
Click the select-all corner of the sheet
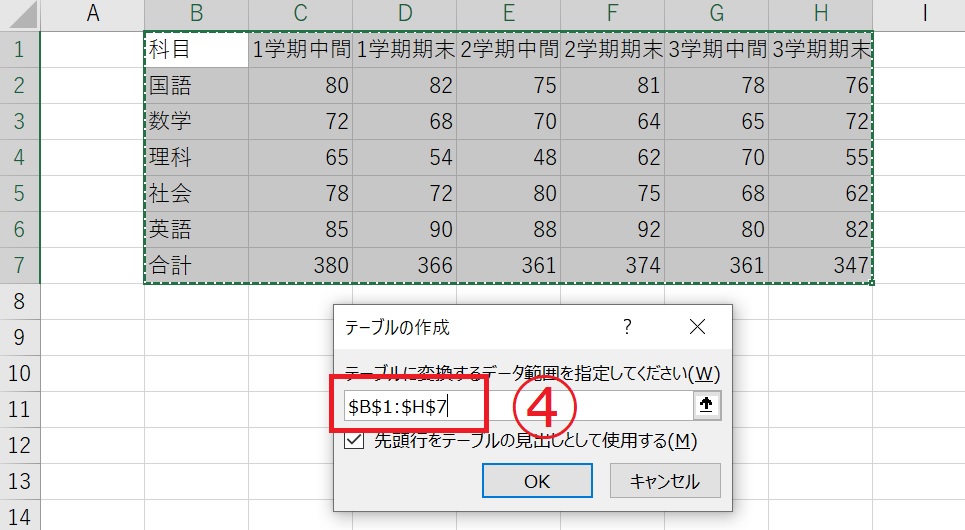click(20, 14)
